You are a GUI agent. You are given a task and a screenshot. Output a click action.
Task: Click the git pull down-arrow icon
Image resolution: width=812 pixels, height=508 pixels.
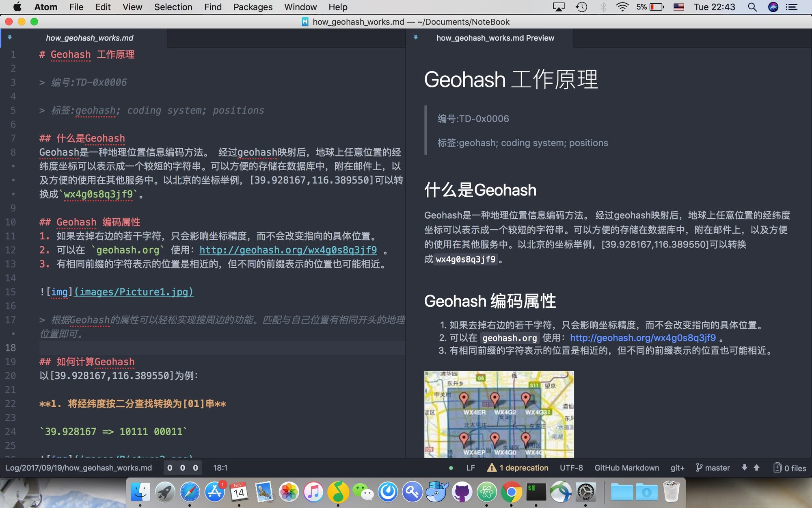(x=744, y=468)
